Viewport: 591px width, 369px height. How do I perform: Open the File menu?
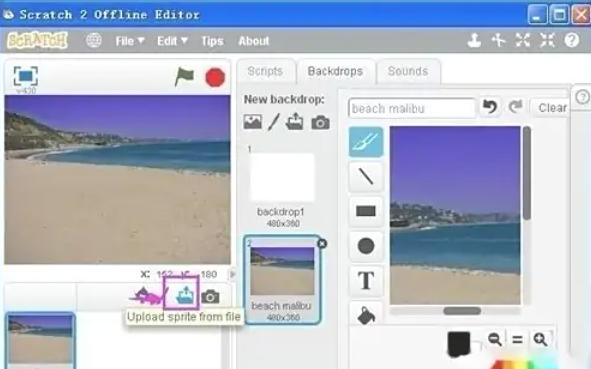(130, 41)
